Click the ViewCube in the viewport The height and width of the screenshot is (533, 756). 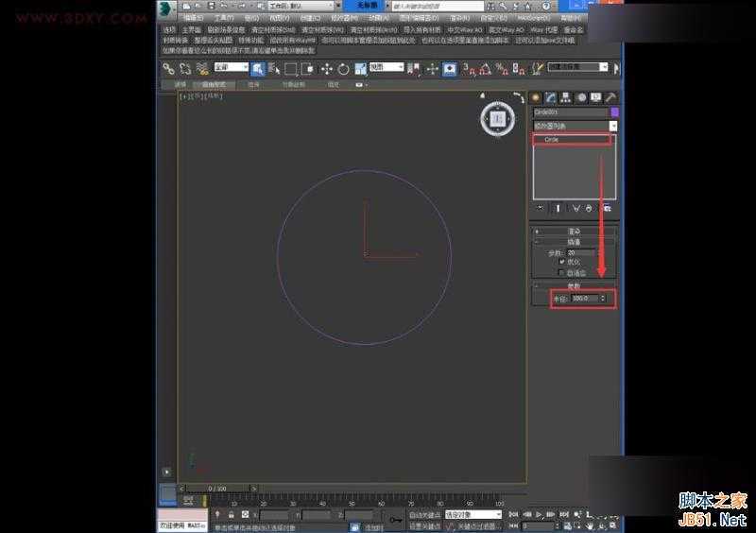pyautogui.click(x=498, y=118)
